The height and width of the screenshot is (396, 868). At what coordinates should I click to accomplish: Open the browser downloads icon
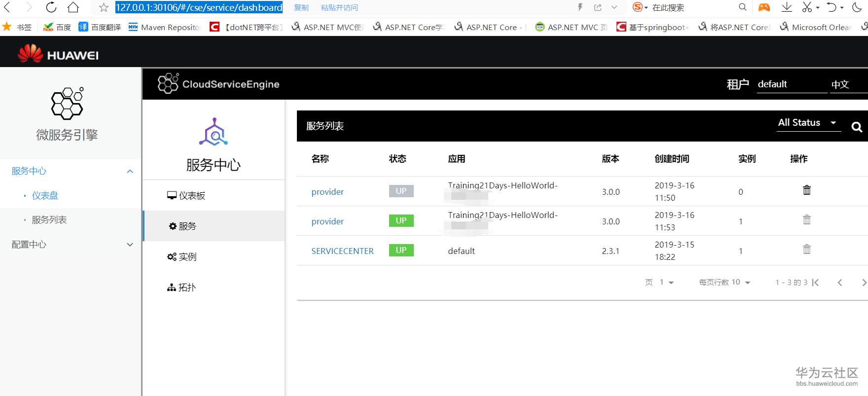pyautogui.click(x=787, y=7)
